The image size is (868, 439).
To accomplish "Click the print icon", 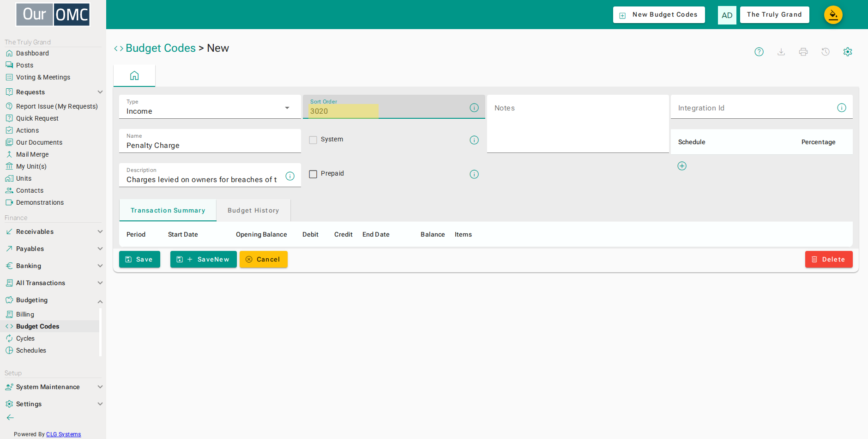I will pos(803,52).
